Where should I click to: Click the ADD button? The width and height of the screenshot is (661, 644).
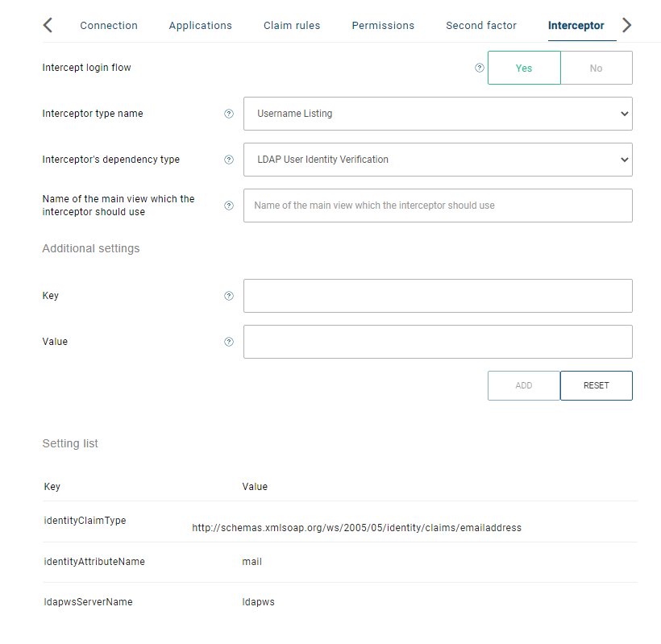tap(524, 385)
